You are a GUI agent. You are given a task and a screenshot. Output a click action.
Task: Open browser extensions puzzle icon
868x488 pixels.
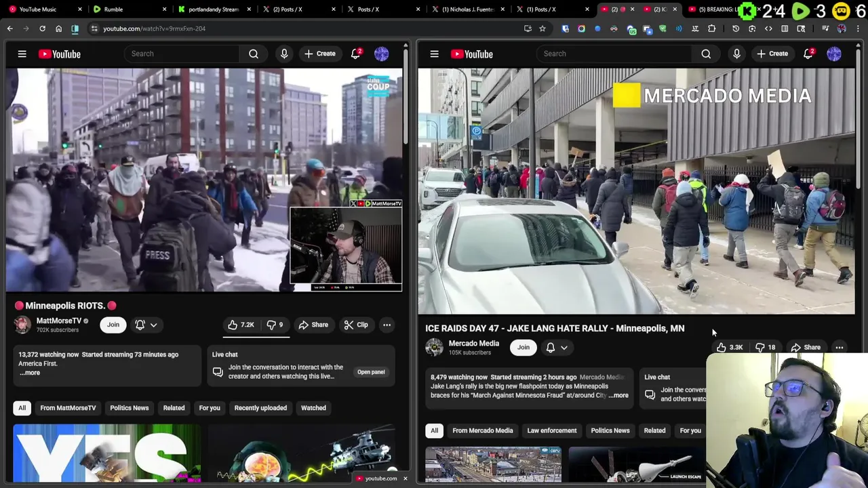(x=711, y=28)
